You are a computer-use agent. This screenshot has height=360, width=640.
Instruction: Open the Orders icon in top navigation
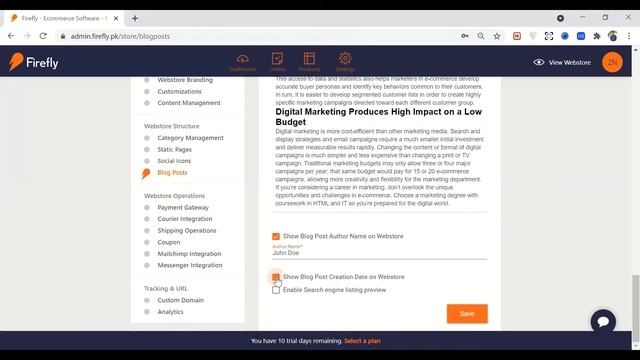[x=277, y=62]
